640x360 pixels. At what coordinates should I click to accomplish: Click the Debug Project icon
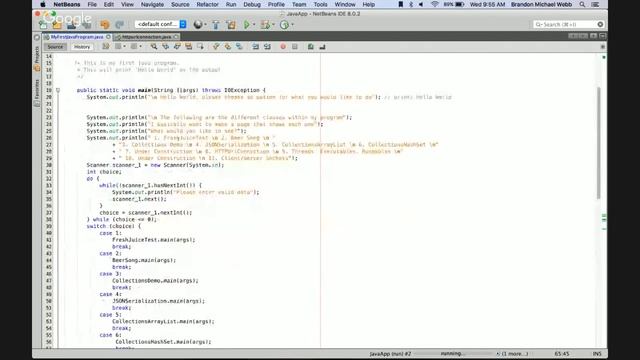pos(265,24)
